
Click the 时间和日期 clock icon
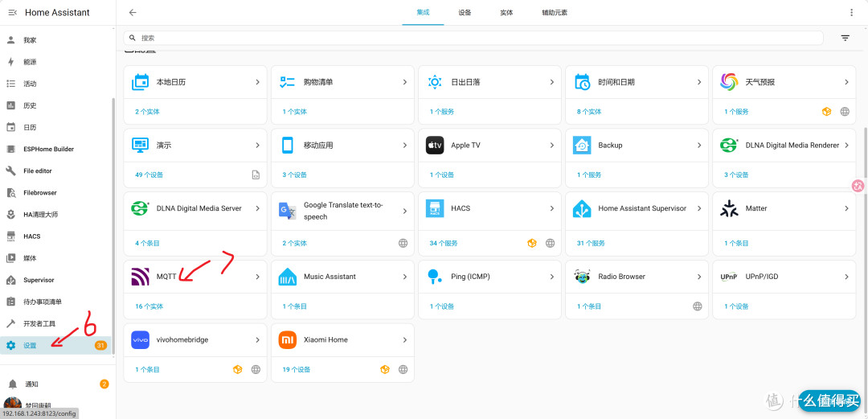582,82
